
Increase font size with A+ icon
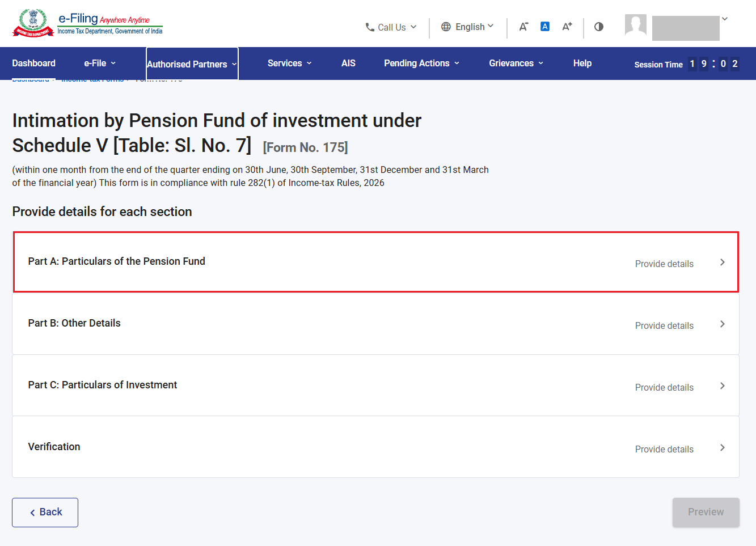pyautogui.click(x=567, y=27)
